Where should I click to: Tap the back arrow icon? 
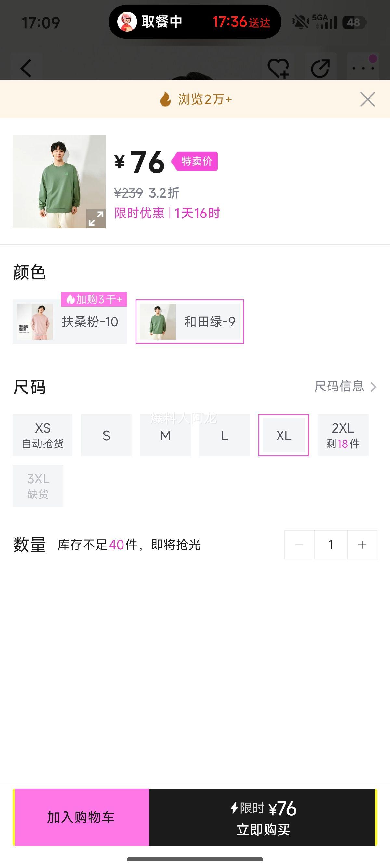pos(26,68)
